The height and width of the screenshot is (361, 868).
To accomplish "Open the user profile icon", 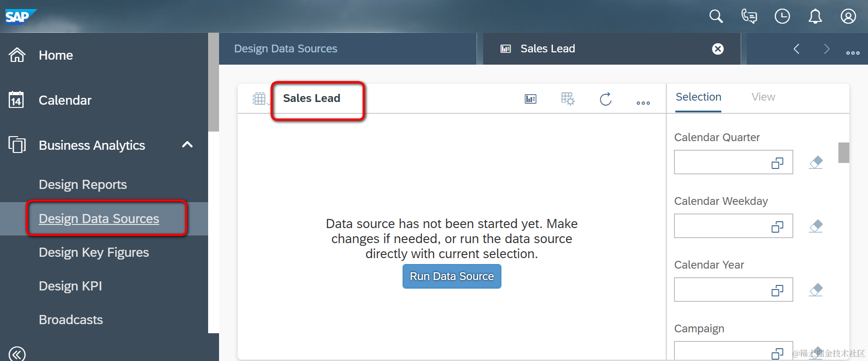I will click(848, 16).
